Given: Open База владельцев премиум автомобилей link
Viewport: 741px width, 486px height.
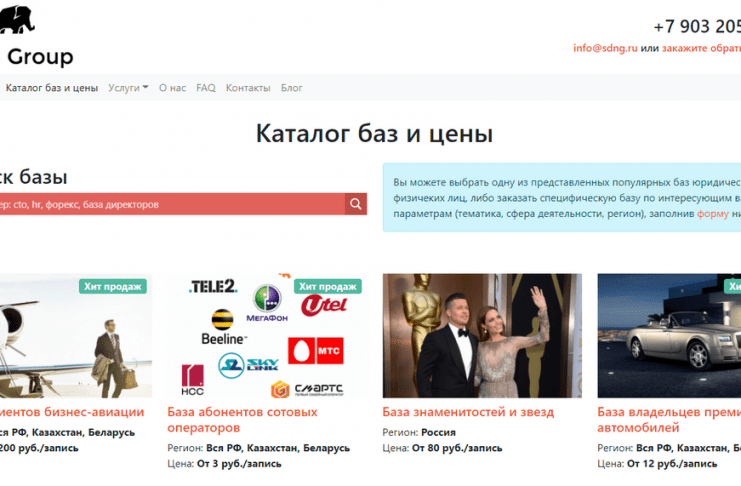Looking at the screenshot, I should (x=669, y=420).
